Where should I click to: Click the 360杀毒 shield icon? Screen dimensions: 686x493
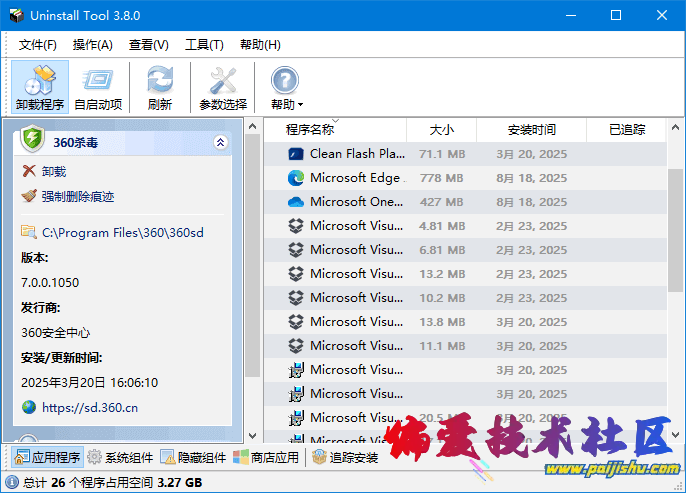[x=33, y=138]
